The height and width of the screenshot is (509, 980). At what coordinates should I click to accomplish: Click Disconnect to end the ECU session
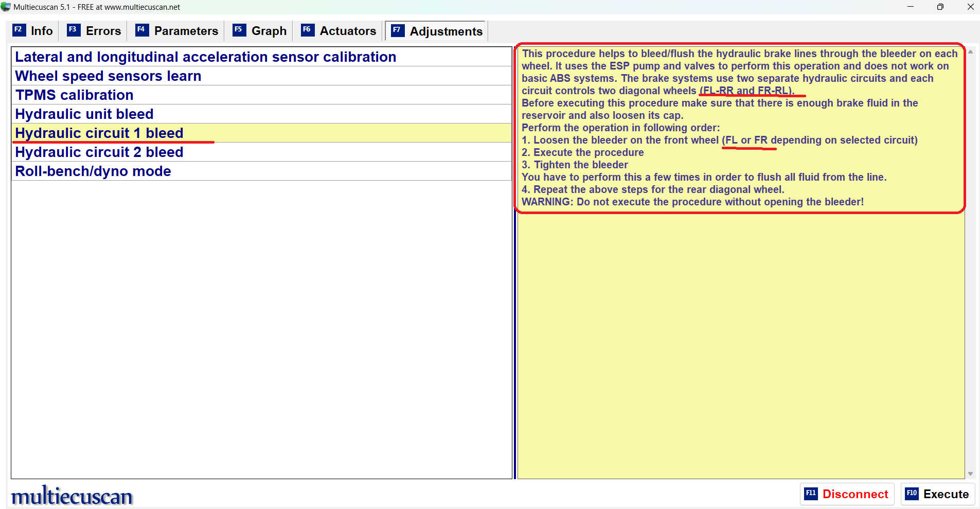[847, 494]
